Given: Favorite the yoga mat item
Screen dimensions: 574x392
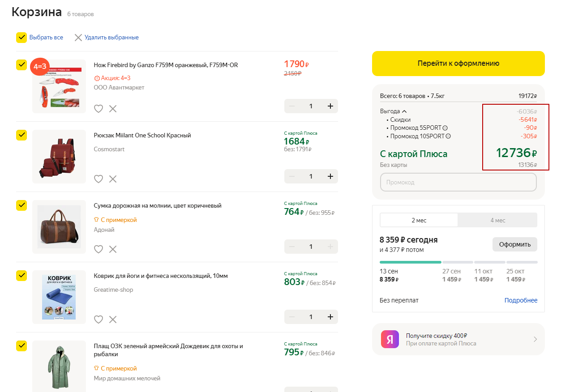Looking at the screenshot, I should [x=99, y=319].
